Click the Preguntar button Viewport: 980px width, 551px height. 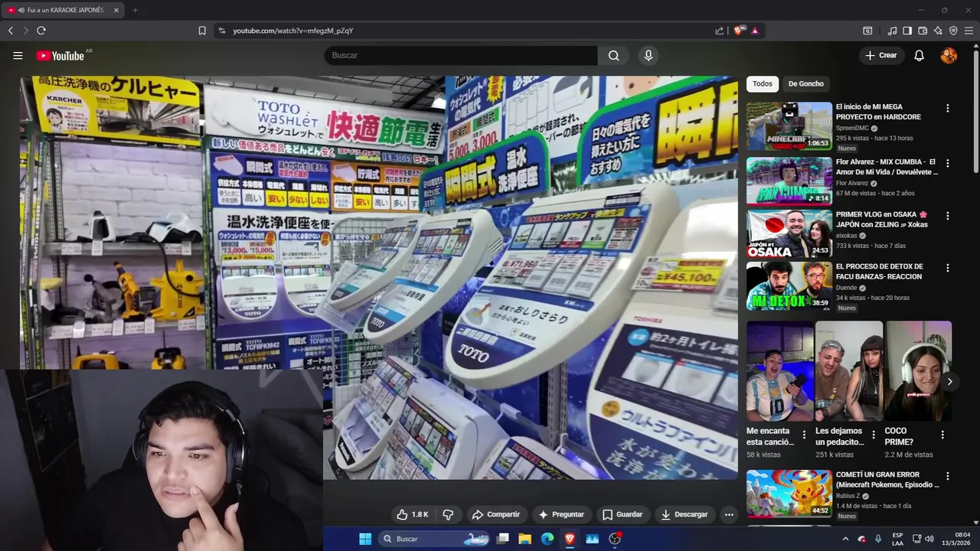click(x=561, y=514)
